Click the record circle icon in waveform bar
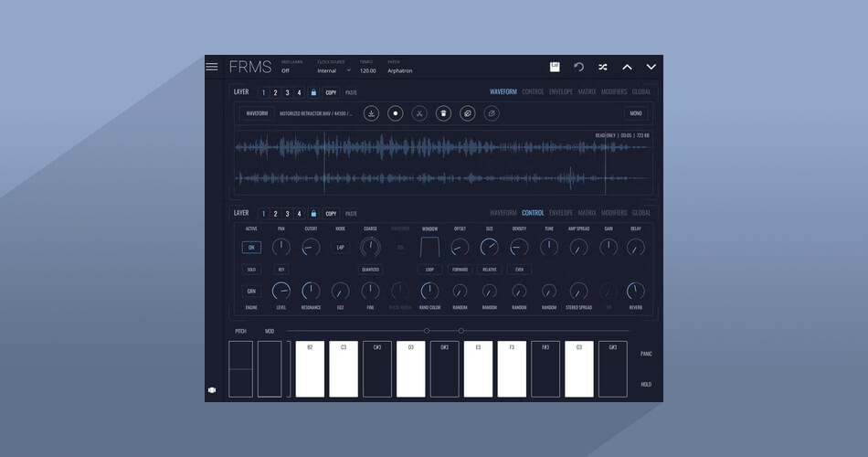Viewport: 868px width, 457px height. point(396,113)
